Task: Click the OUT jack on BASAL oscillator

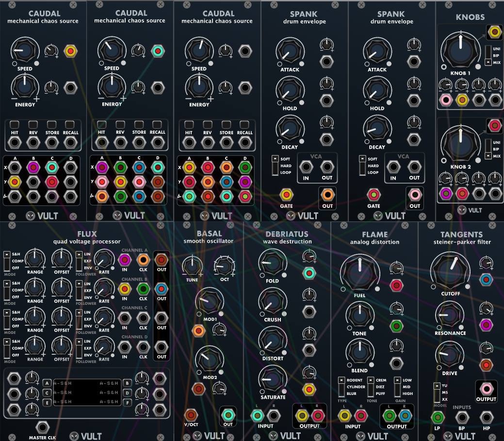Action: click(228, 415)
